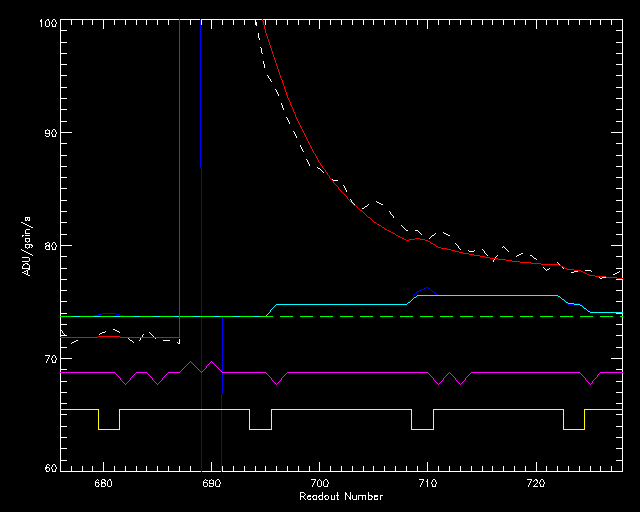This screenshot has width=640, height=512.
Task: Click the 'ADU/gain/s' y-axis title
Action: pyautogui.click(x=27, y=247)
